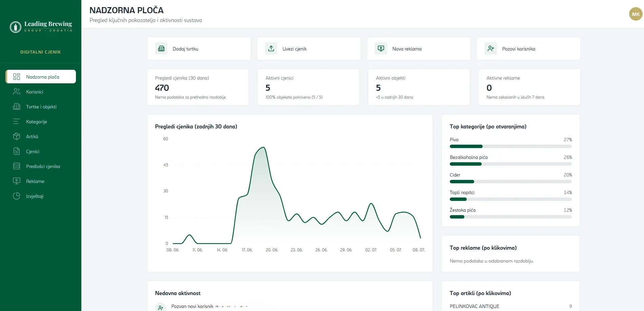Click the Predlošci cjenika sidebar label
Screen dimensions: 644x311
[43, 166]
